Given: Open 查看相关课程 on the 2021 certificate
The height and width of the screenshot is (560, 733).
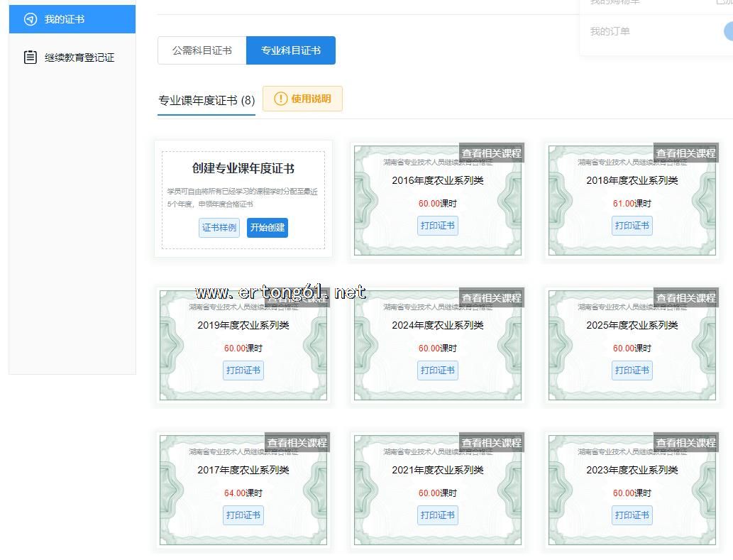Looking at the screenshot, I should [x=491, y=443].
